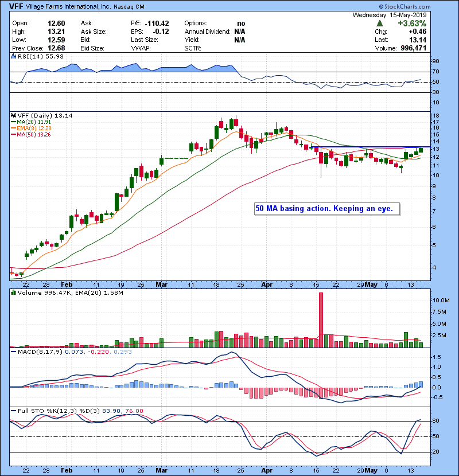Click the EMA(8) 12.28 legend entry
Screen dimensions: 459x476
pyautogui.click(x=32, y=128)
